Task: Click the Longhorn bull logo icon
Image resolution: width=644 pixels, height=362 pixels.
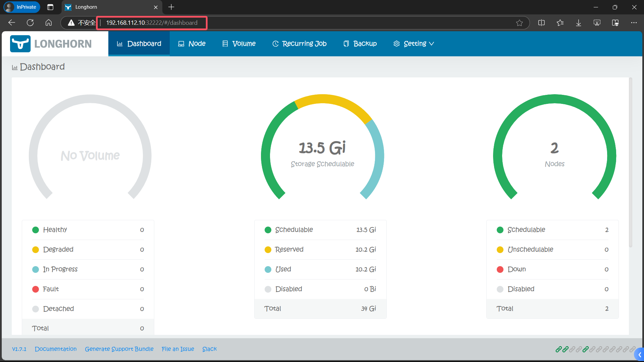Action: click(x=20, y=44)
